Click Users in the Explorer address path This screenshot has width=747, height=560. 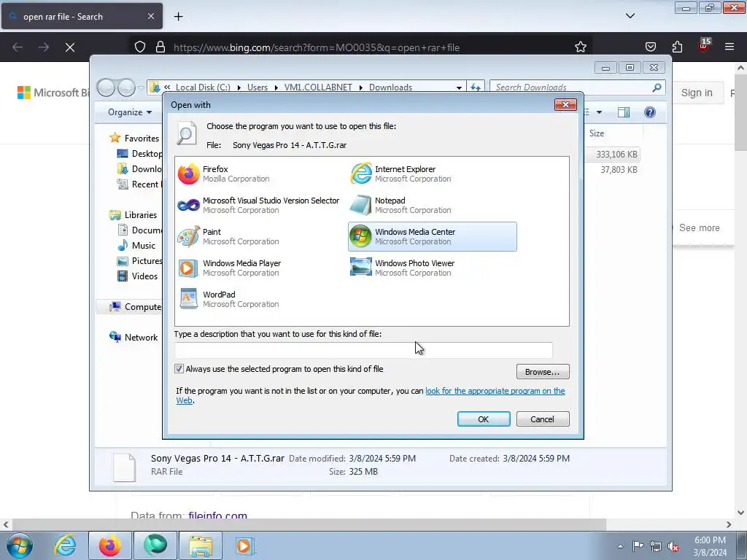[258, 87]
